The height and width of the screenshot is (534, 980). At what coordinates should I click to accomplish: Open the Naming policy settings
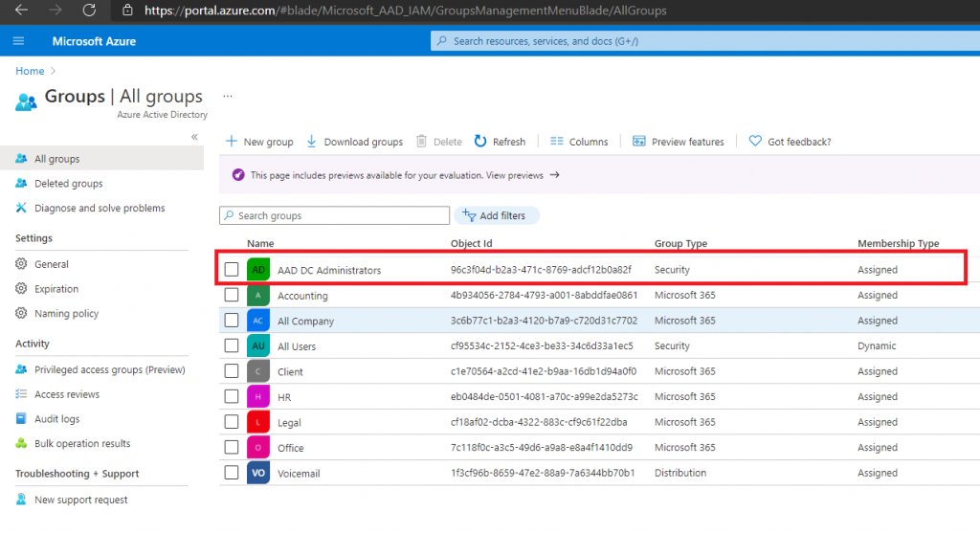point(67,313)
